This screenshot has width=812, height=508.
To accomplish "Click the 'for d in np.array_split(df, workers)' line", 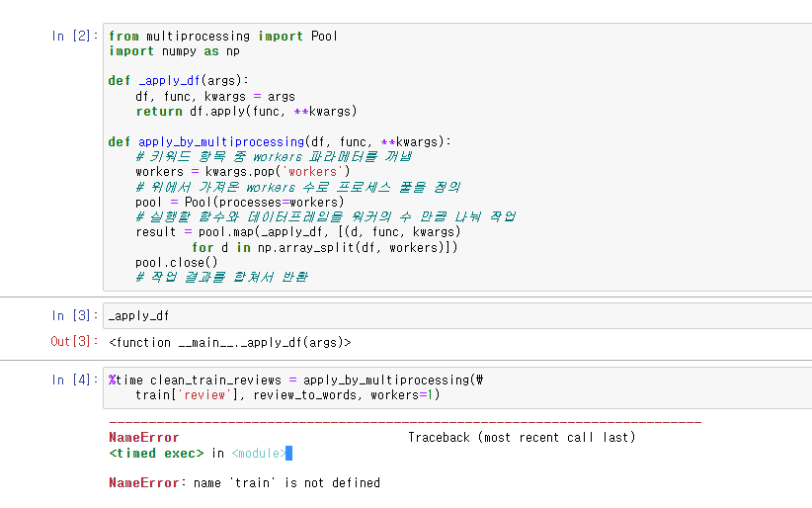I will 325,248.
